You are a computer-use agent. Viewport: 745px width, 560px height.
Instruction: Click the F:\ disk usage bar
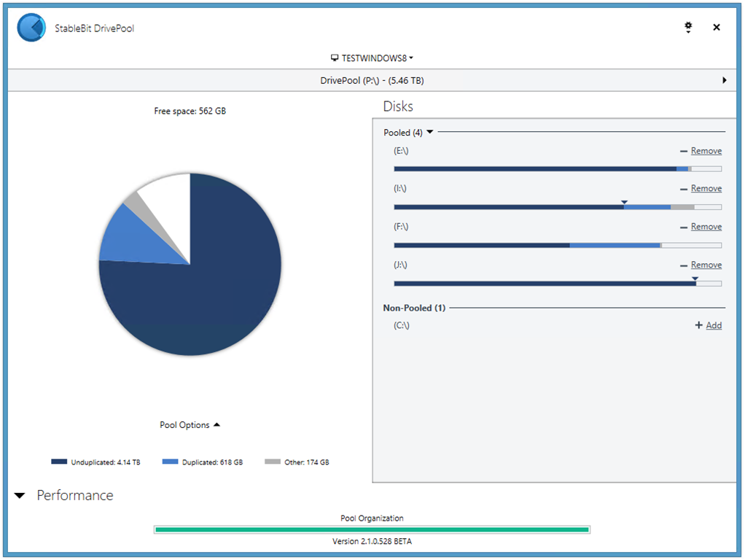click(x=558, y=245)
